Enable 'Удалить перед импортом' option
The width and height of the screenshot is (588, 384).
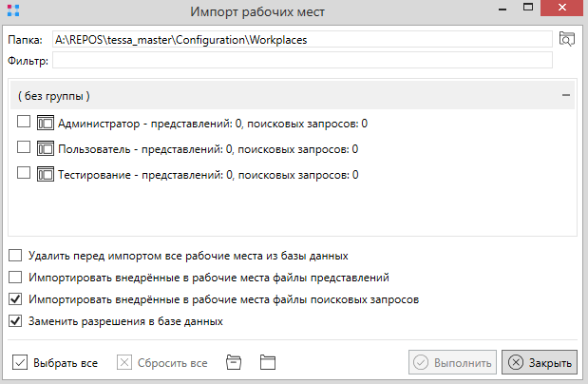(15, 256)
